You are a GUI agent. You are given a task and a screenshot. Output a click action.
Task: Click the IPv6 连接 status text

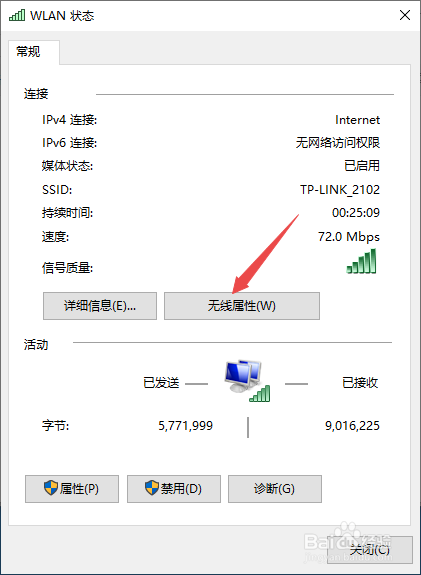(x=338, y=142)
